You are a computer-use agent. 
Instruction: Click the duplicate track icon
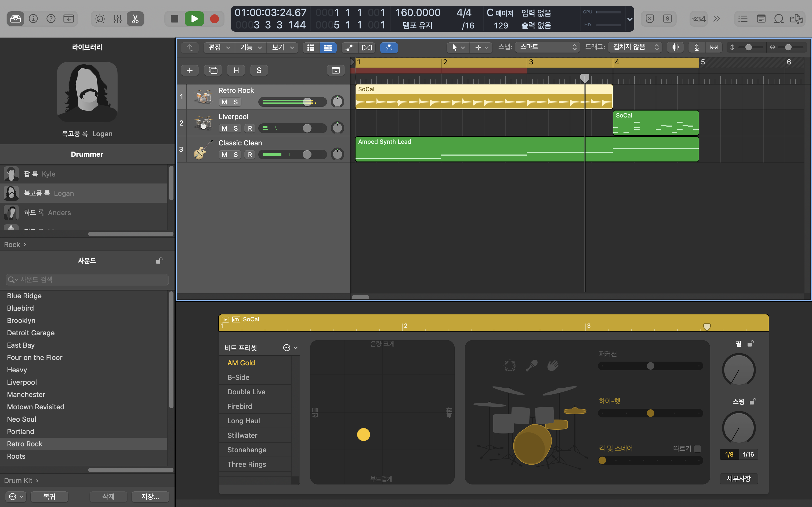[213, 70]
